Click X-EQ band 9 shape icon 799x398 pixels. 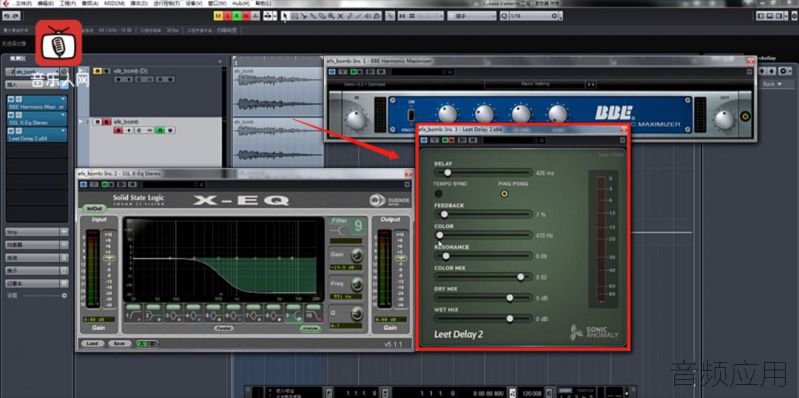[x=294, y=316]
